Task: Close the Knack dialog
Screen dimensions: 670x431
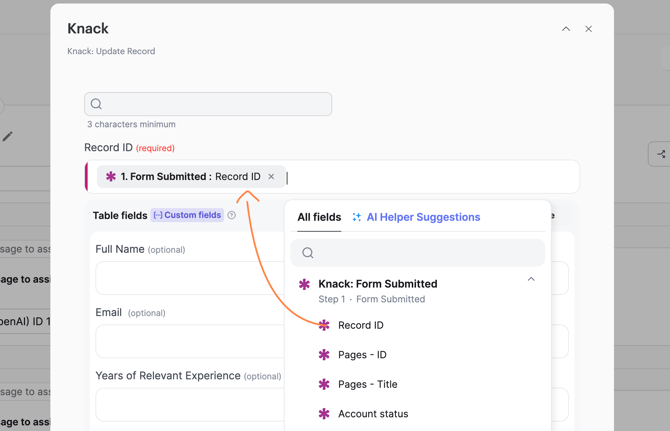Action: (x=589, y=29)
